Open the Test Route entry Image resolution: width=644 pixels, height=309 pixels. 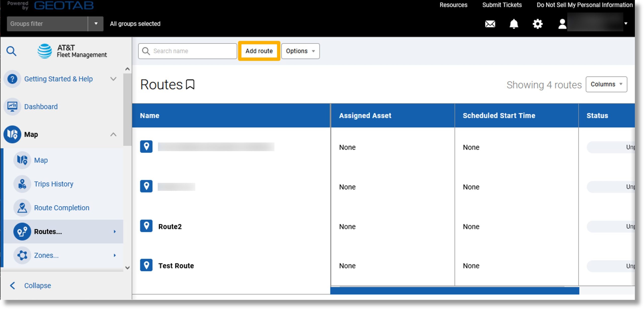(176, 266)
